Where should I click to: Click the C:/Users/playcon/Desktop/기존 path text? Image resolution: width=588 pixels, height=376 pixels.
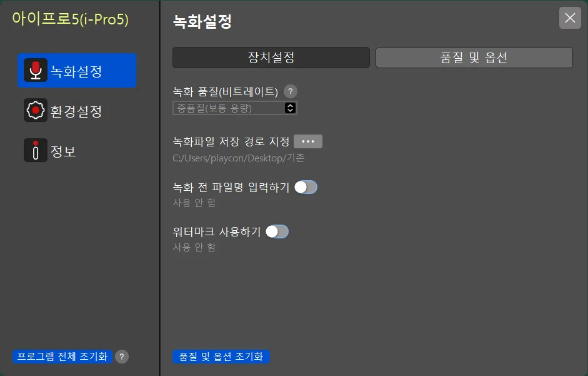pos(239,158)
